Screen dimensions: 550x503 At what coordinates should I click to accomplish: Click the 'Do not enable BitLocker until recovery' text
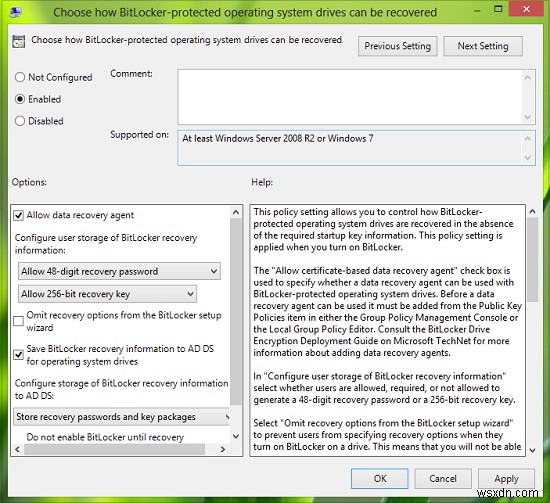point(105,437)
